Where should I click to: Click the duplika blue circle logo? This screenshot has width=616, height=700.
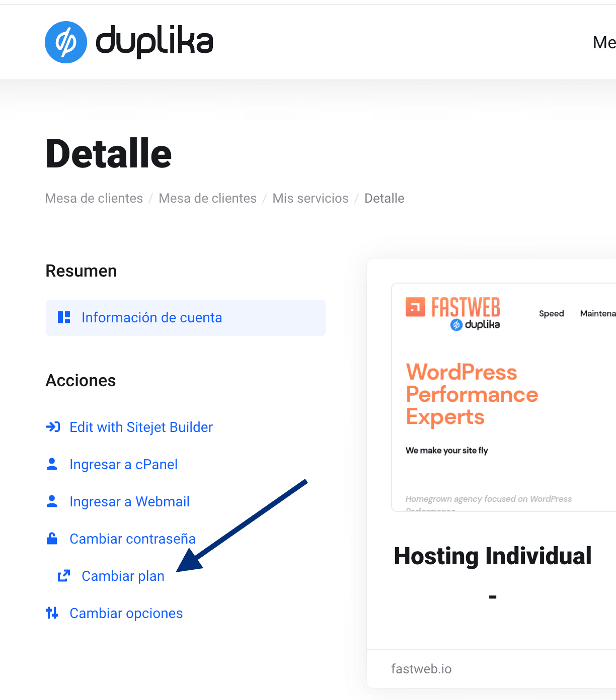pyautogui.click(x=66, y=42)
